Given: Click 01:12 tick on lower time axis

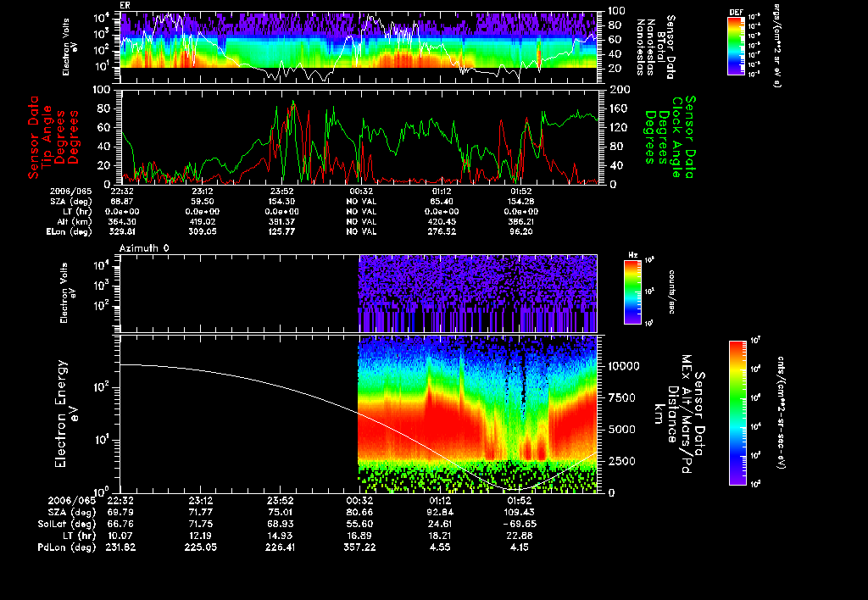Looking at the screenshot, I should [442, 501].
